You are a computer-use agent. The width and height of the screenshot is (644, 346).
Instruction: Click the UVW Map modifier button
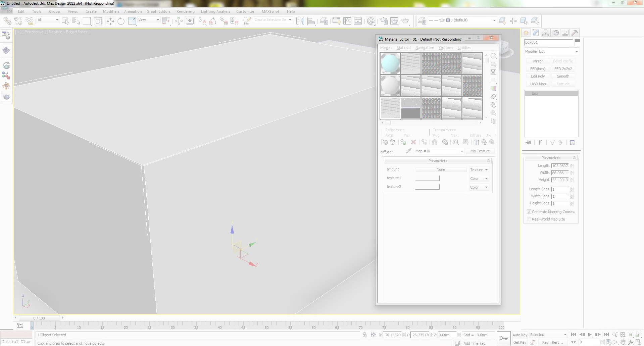tap(538, 84)
